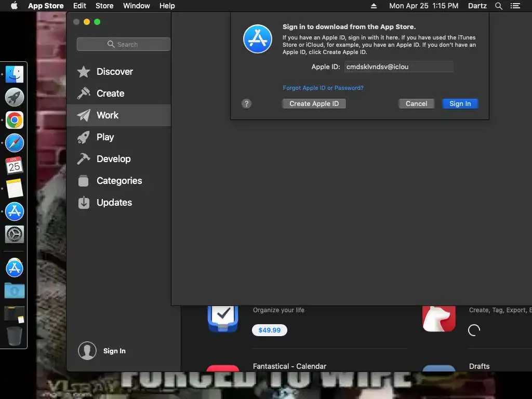The width and height of the screenshot is (532, 399).
Task: Click Sign In text in sidebar
Action: tap(114, 351)
